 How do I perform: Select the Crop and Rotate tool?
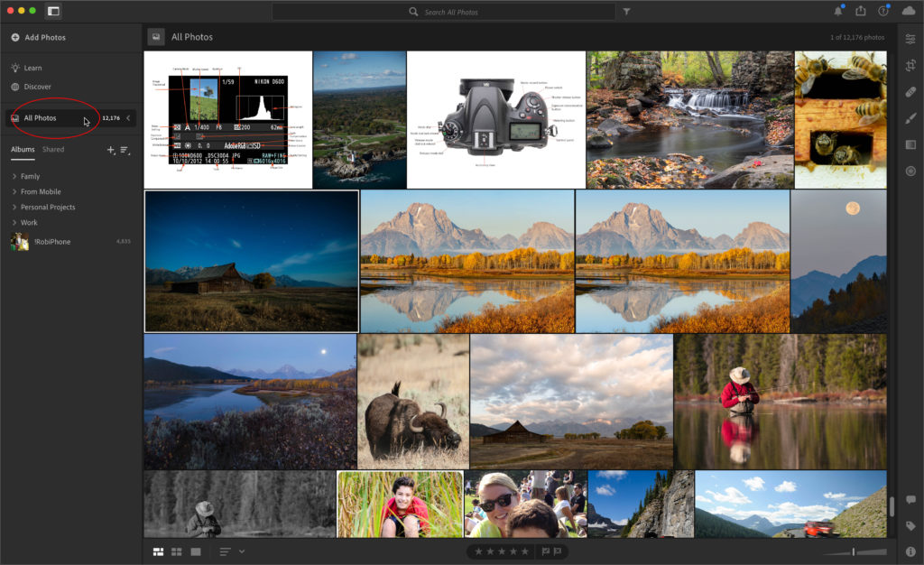coord(910,65)
